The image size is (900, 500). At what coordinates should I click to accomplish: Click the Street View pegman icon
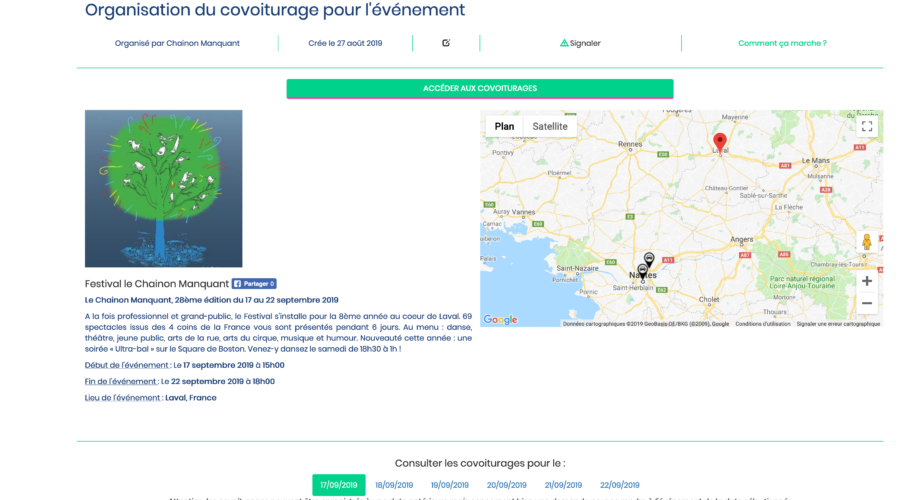867,242
